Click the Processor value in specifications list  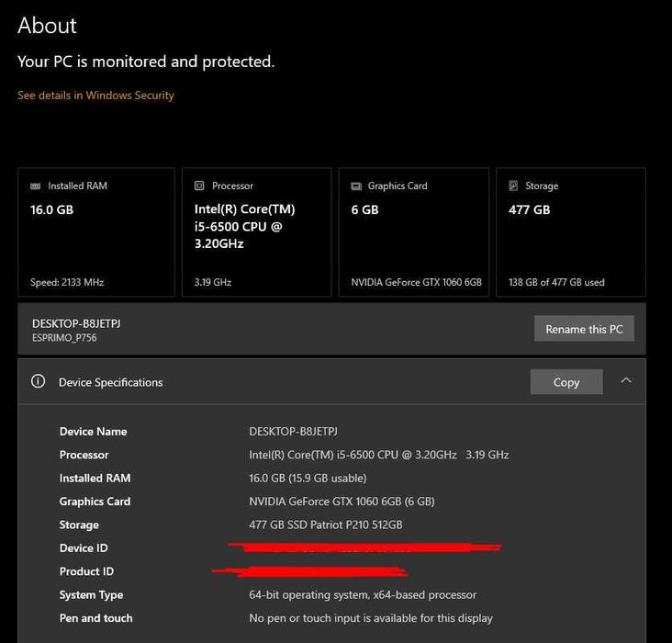[x=379, y=455]
